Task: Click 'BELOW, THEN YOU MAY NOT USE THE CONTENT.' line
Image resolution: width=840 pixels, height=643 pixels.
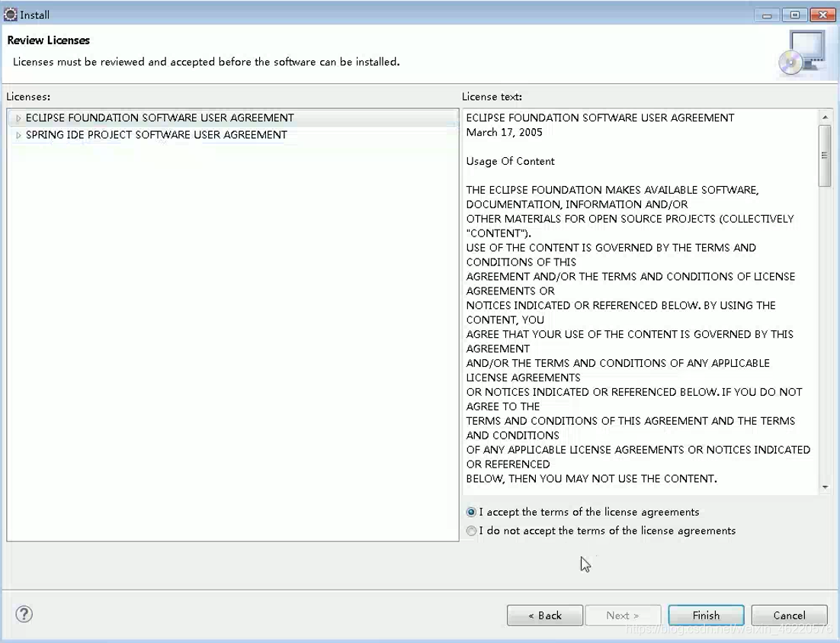Action: (592, 479)
